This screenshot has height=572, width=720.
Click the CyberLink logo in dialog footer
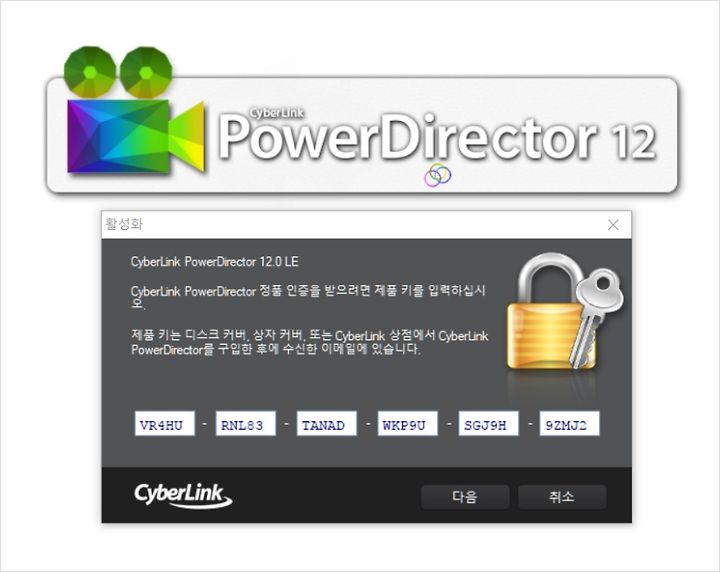click(183, 495)
